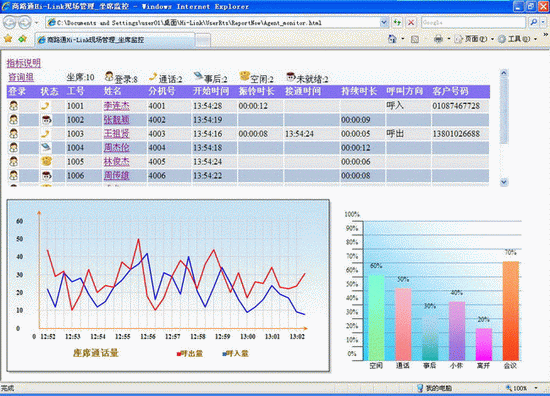Click the phone status icon for agent 1001

pos(46,106)
